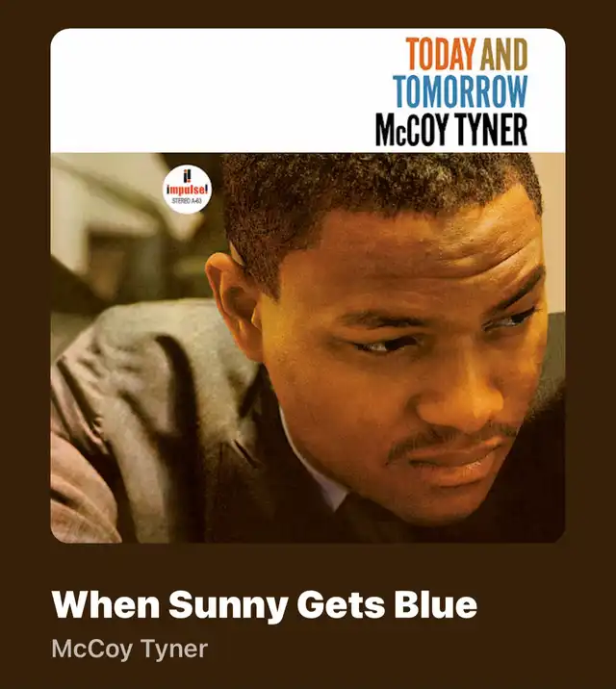This screenshot has height=689, width=616.
Task: Open the Today and Tomorrow album artwork
Action: pyautogui.click(x=308, y=286)
